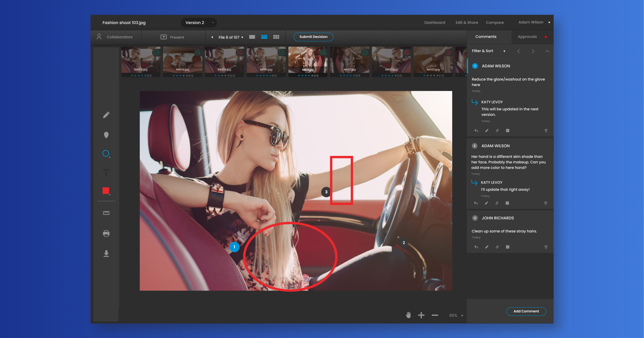
Task: Mark John Richards' comment as resolved
Action: tap(508, 247)
